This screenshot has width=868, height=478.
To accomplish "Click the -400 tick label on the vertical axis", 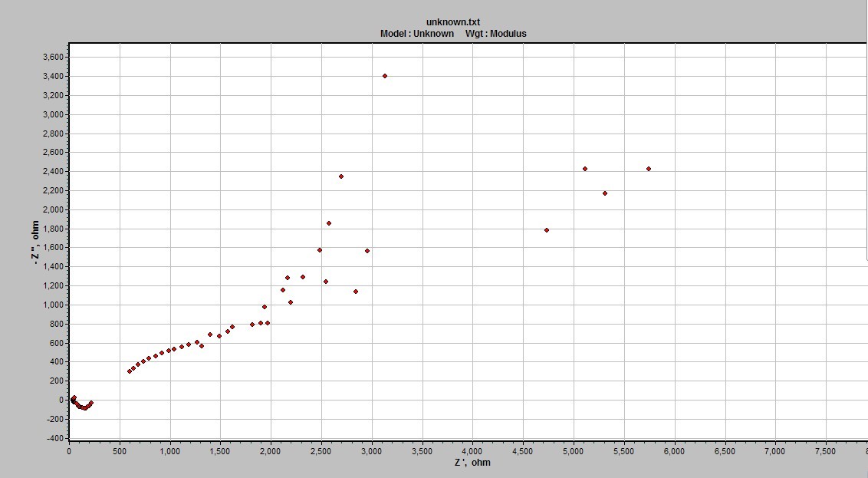I will (x=54, y=438).
